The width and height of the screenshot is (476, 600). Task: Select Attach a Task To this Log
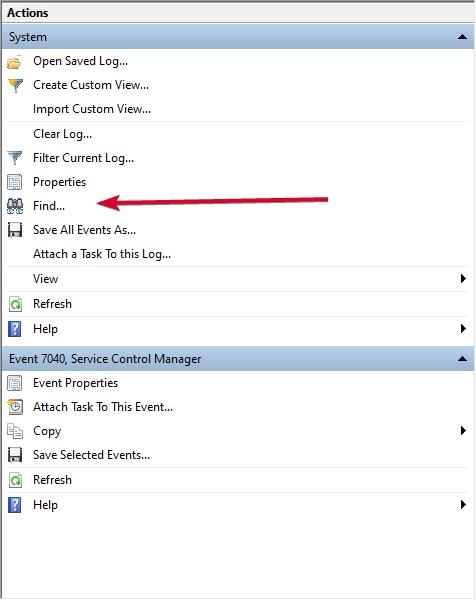(x=102, y=254)
